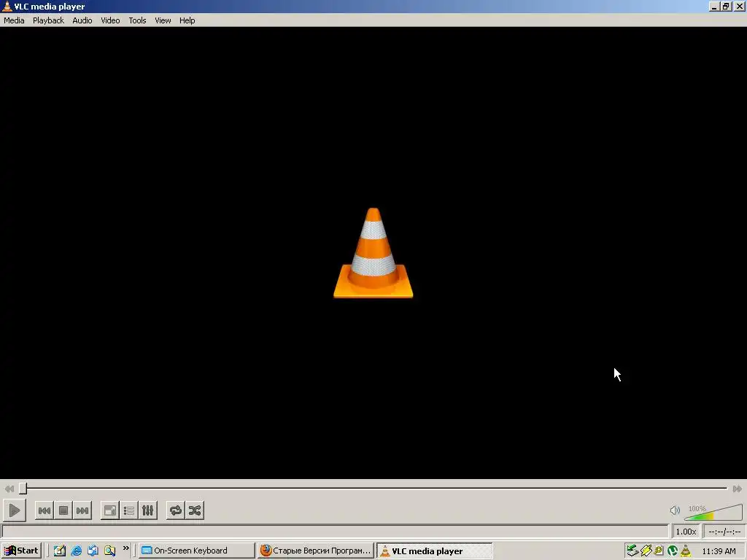Click the VLC cone icon in title bar

(x=7, y=6)
